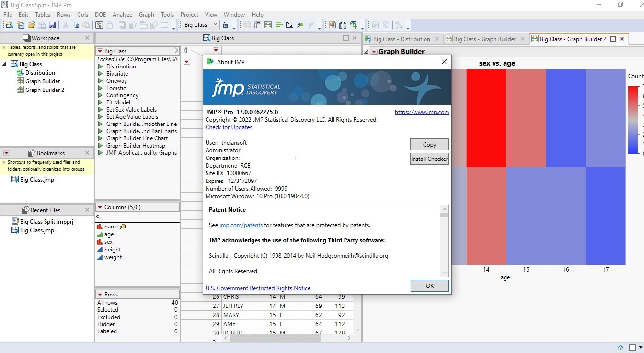
Task: Run the Logistic script via green triangle
Action: [x=101, y=88]
